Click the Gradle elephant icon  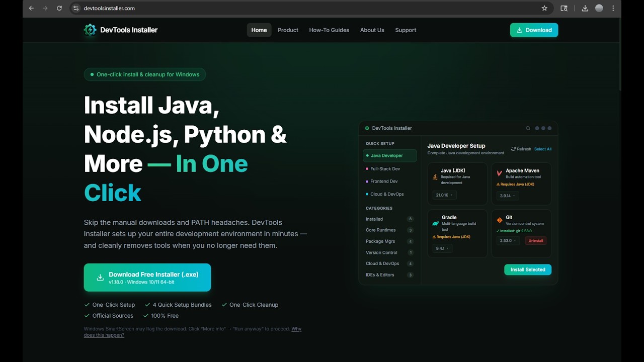click(x=436, y=223)
